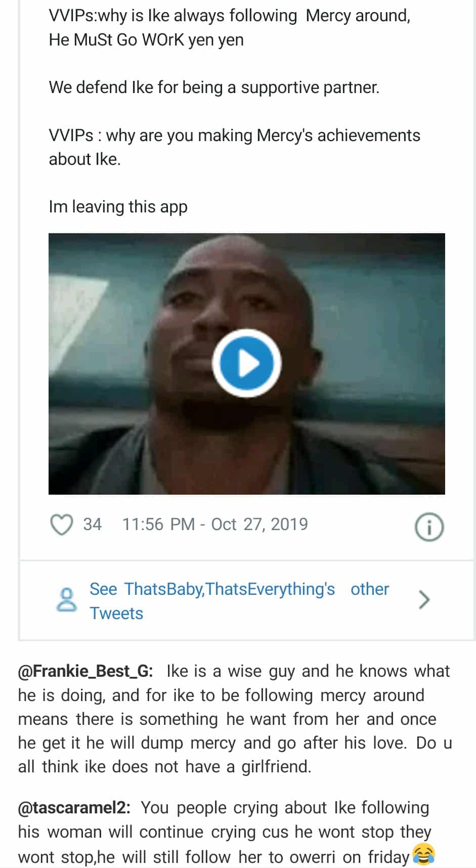
Task: Click the 34 likes count
Action: click(92, 525)
